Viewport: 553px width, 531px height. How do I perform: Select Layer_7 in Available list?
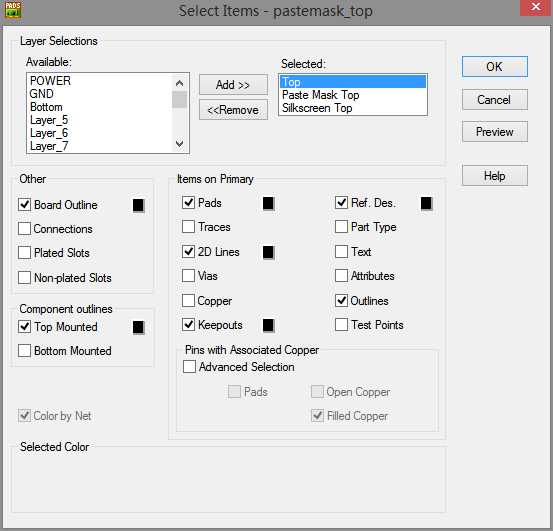click(x=49, y=146)
